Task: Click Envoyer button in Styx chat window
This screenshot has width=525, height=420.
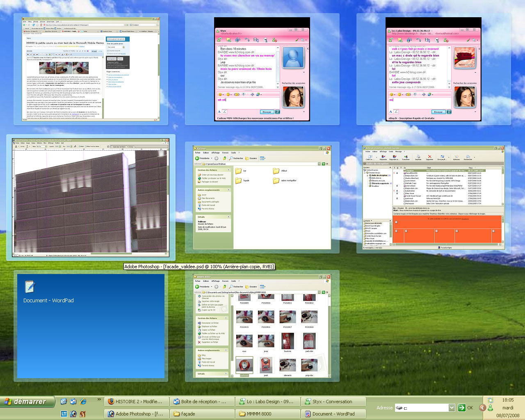Action: [x=267, y=112]
